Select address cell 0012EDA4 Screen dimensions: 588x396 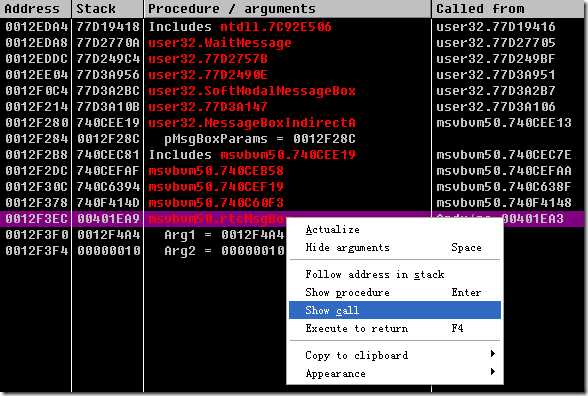(36, 27)
